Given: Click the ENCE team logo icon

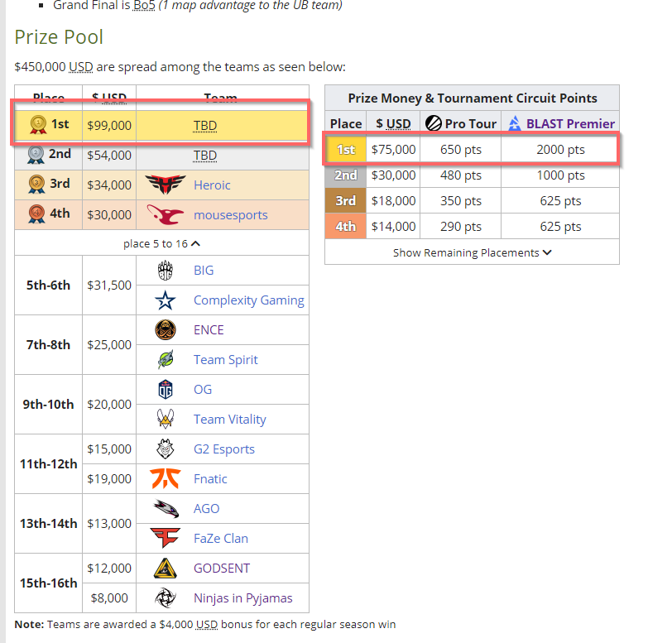Looking at the screenshot, I should (166, 329).
